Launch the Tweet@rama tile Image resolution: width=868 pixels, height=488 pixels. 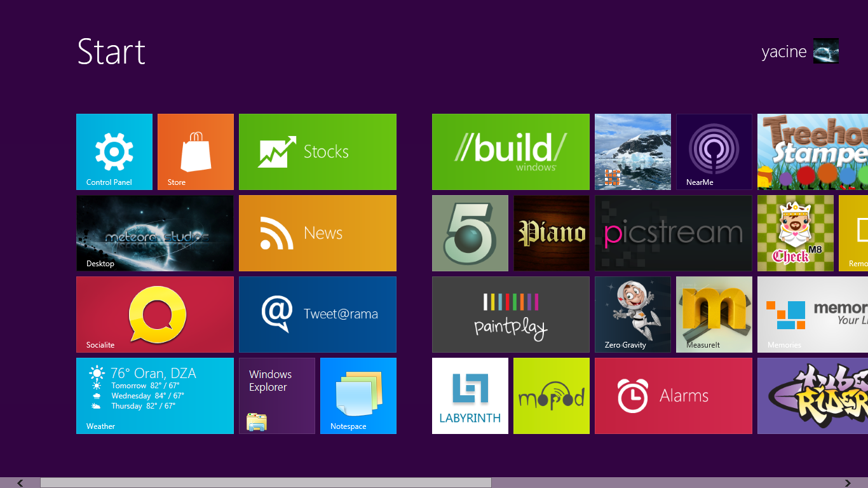tap(318, 315)
